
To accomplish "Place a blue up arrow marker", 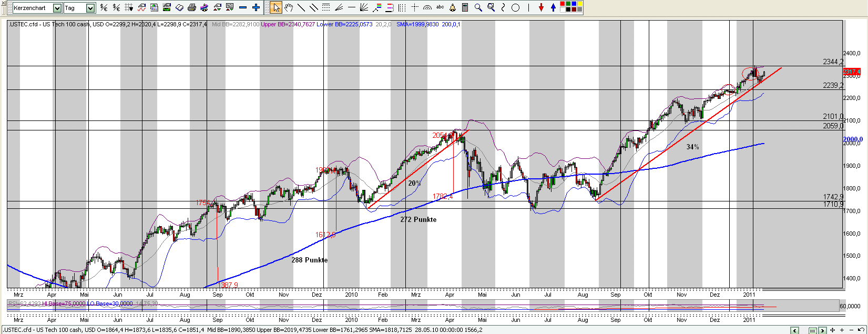I will click(553, 7).
